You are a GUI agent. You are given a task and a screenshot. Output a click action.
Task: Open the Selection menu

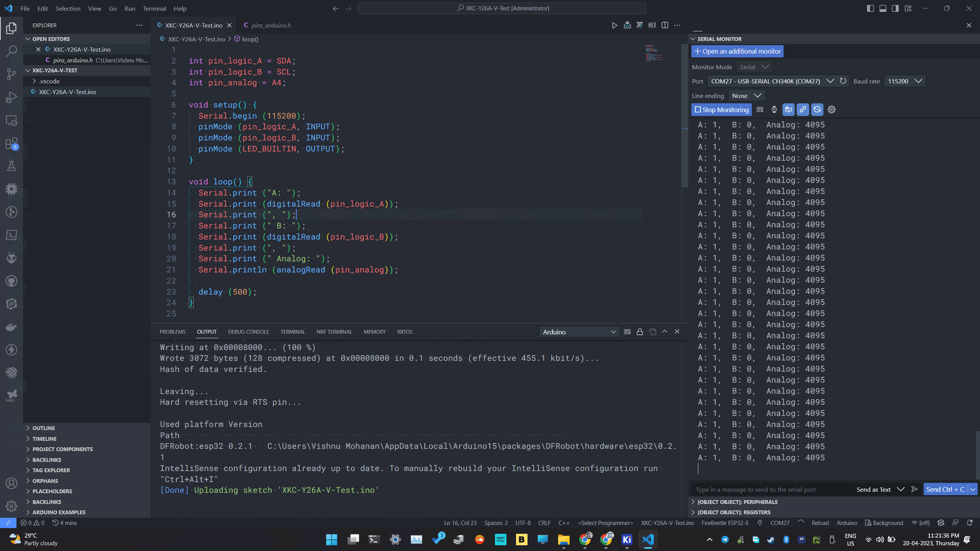click(x=68, y=8)
